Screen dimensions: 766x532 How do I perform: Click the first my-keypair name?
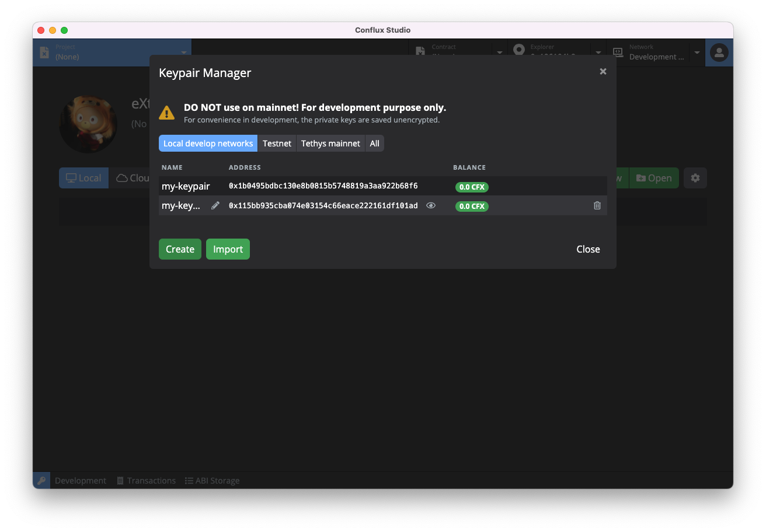[186, 186]
